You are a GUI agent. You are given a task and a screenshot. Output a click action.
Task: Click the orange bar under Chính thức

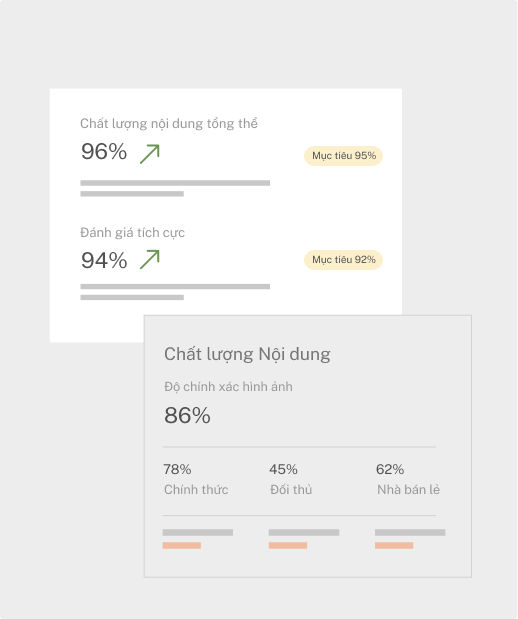click(182, 546)
